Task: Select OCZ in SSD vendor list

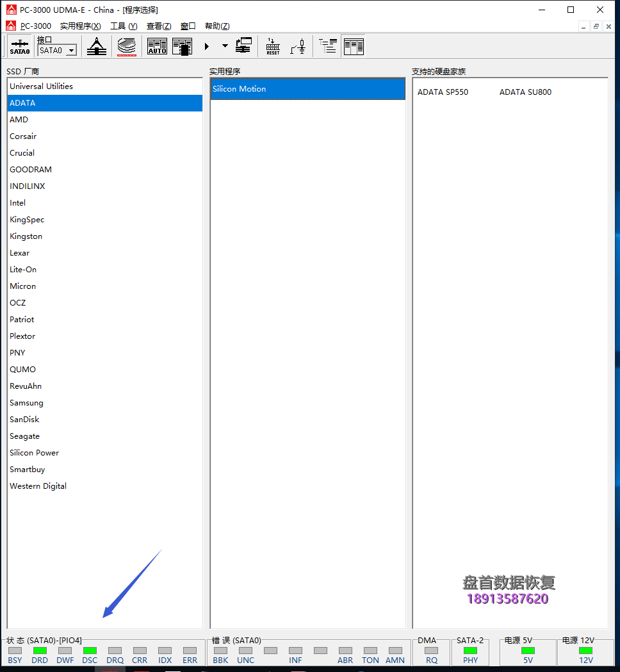Action: pyautogui.click(x=105, y=303)
